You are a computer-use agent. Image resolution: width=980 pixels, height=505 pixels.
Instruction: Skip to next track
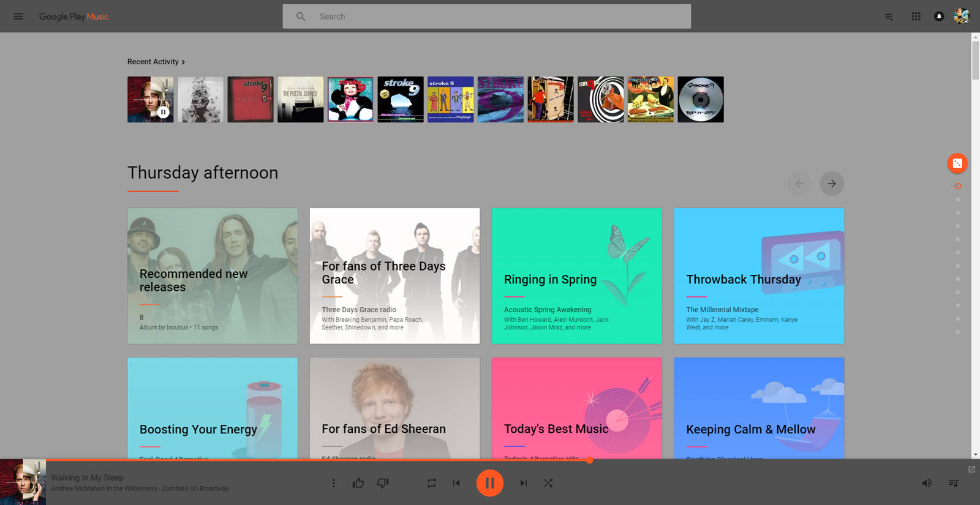point(524,483)
